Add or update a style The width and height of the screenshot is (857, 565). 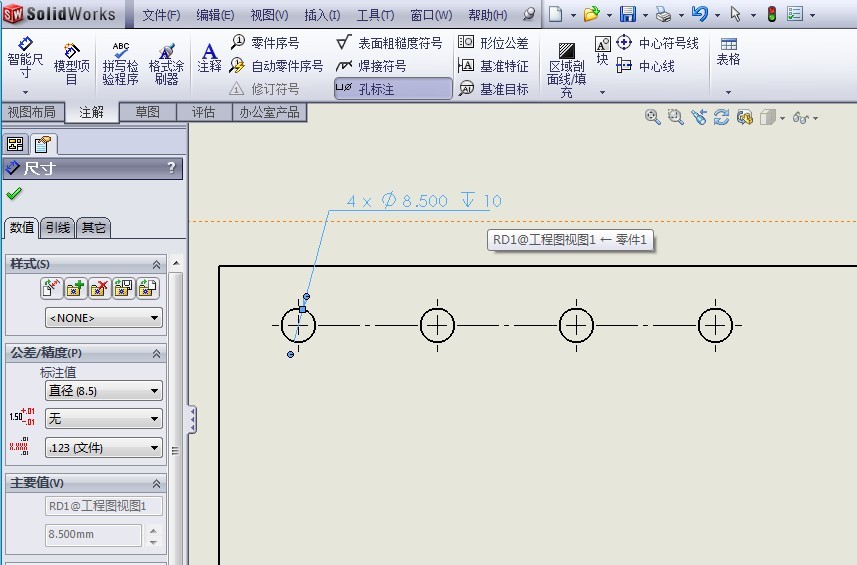pos(75,288)
